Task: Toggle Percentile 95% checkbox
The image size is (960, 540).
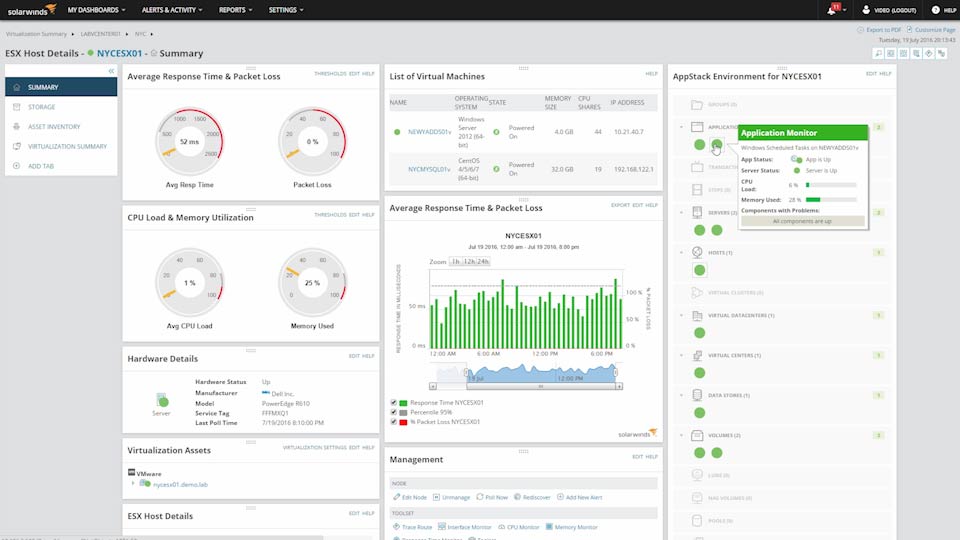Action: (x=394, y=412)
